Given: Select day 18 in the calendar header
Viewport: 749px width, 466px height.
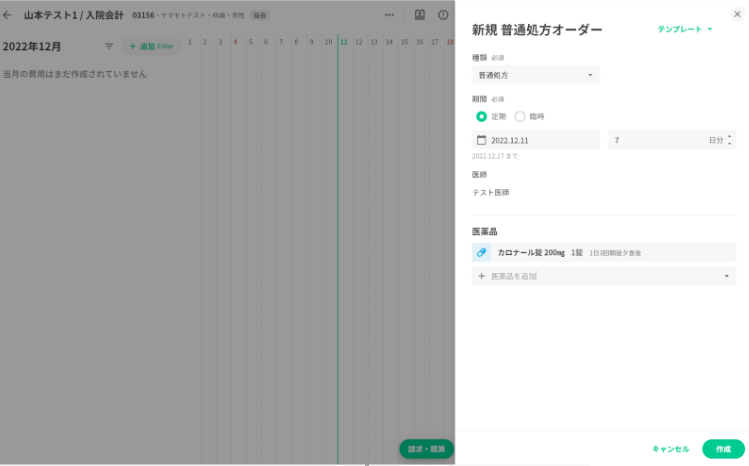Looking at the screenshot, I should coord(449,42).
